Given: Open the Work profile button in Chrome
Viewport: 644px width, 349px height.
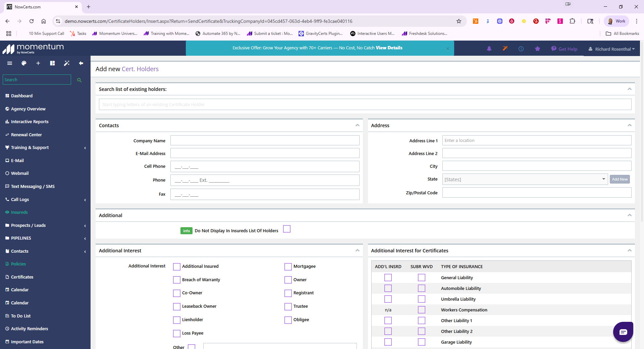Looking at the screenshot, I should pyautogui.click(x=616, y=21).
